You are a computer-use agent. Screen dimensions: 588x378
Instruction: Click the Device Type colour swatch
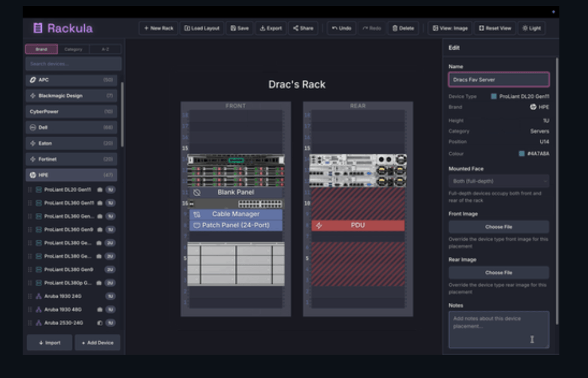[x=494, y=97]
